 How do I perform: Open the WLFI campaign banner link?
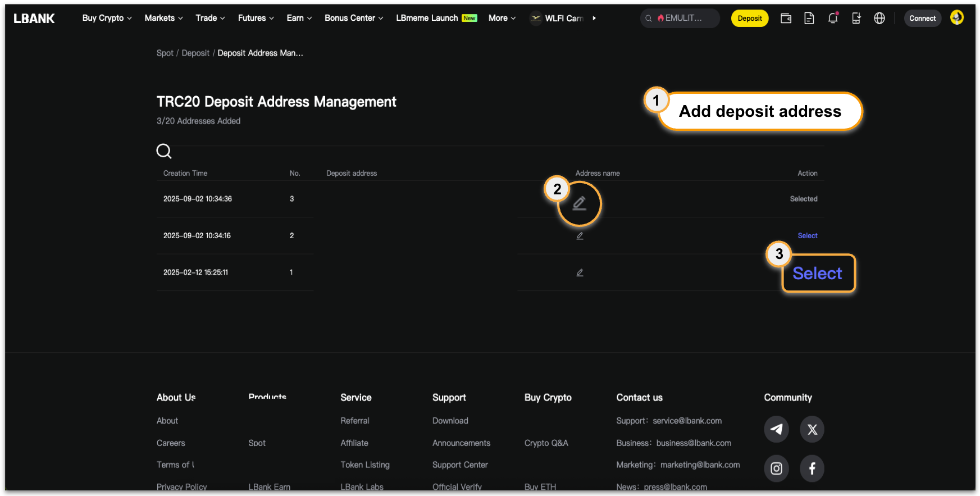click(557, 18)
